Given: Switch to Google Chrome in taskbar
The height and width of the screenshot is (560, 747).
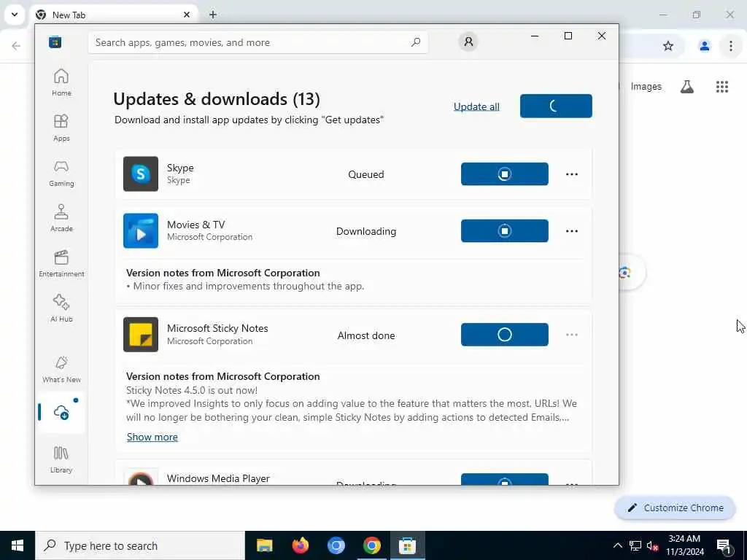Looking at the screenshot, I should point(371,545).
